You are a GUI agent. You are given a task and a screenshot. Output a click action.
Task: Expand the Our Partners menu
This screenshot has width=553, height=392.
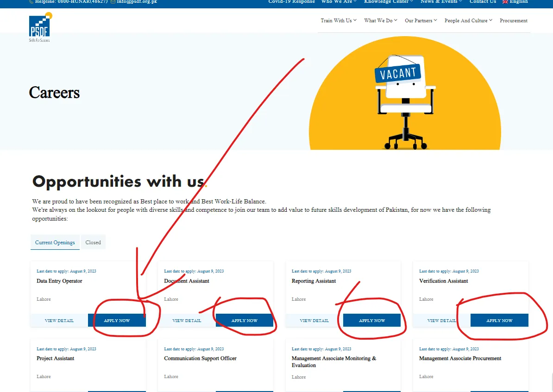(421, 20)
